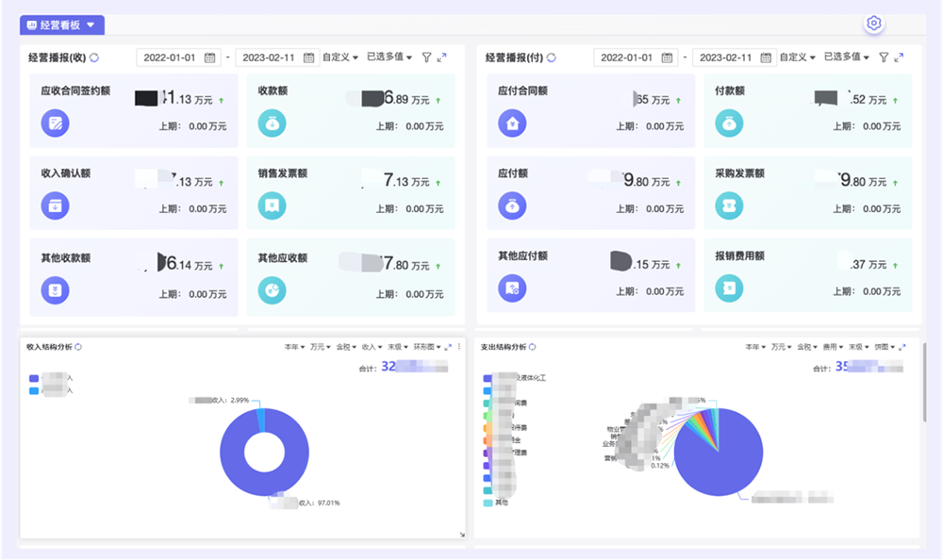Refresh the 经营播报(收) panel

pyautogui.click(x=94, y=58)
